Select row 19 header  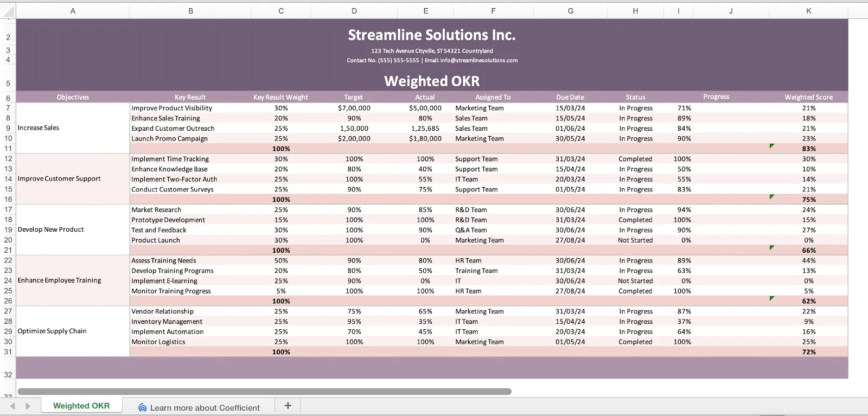click(x=8, y=229)
